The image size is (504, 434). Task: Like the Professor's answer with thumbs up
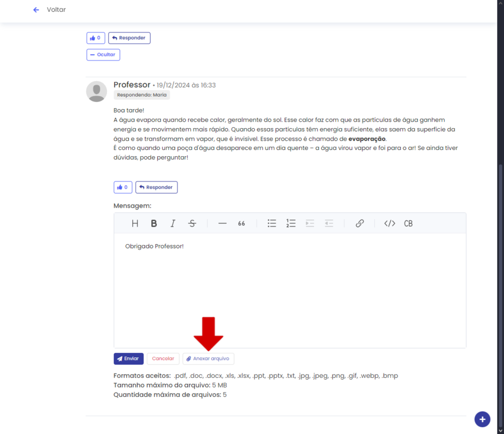(x=123, y=187)
